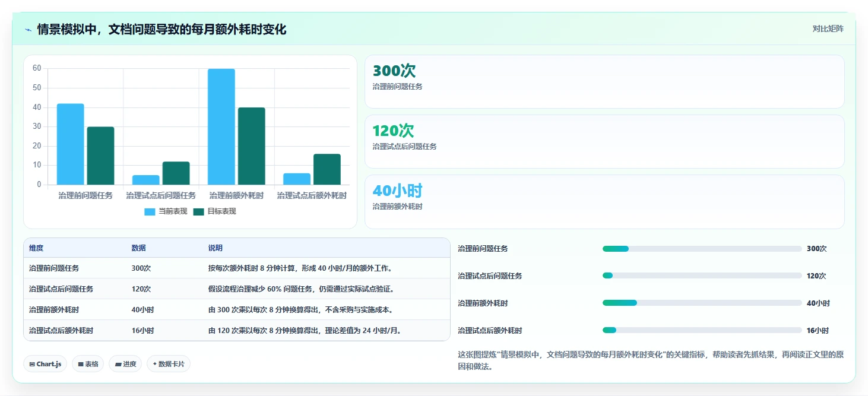The image size is (868, 396).
Task: Click the light blue bar for 治理前问题任务
Action: (x=71, y=144)
